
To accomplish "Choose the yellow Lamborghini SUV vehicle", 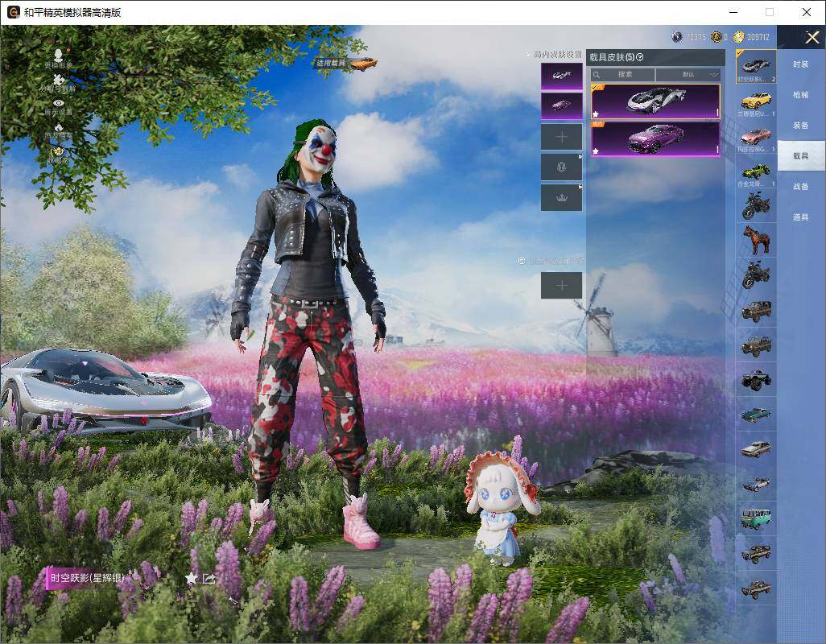I will point(756,101).
